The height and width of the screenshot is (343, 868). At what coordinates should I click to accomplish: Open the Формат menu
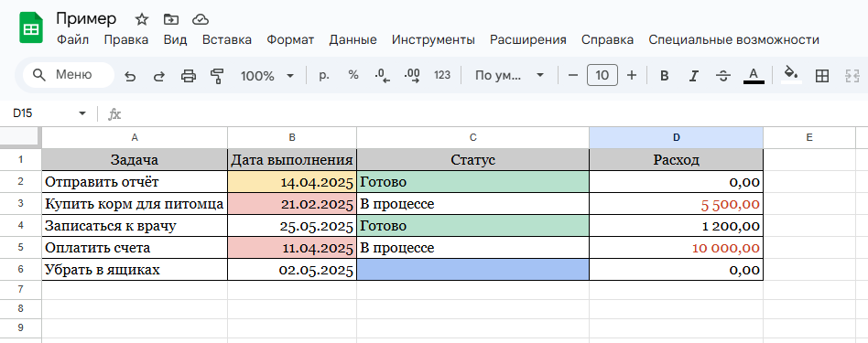click(x=290, y=40)
